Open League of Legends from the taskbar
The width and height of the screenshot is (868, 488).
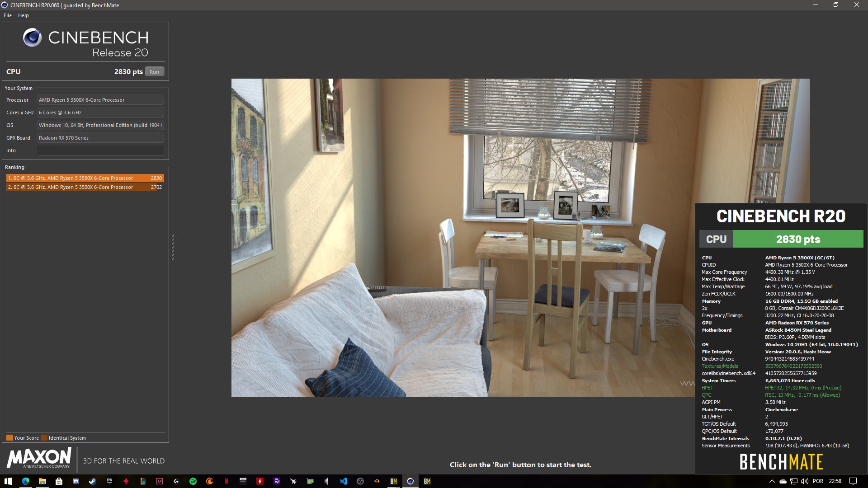click(142, 481)
